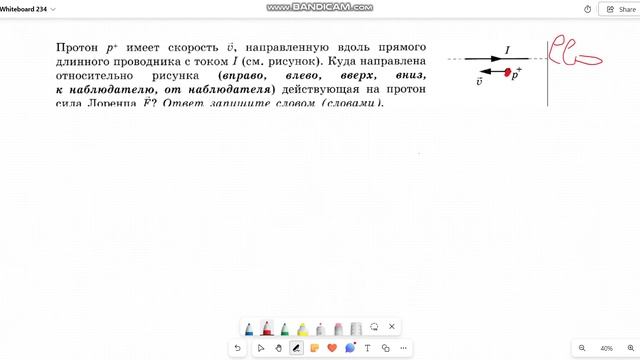640x360 pixels.
Task: Click the problem text image on the canvas
Action: click(x=241, y=74)
